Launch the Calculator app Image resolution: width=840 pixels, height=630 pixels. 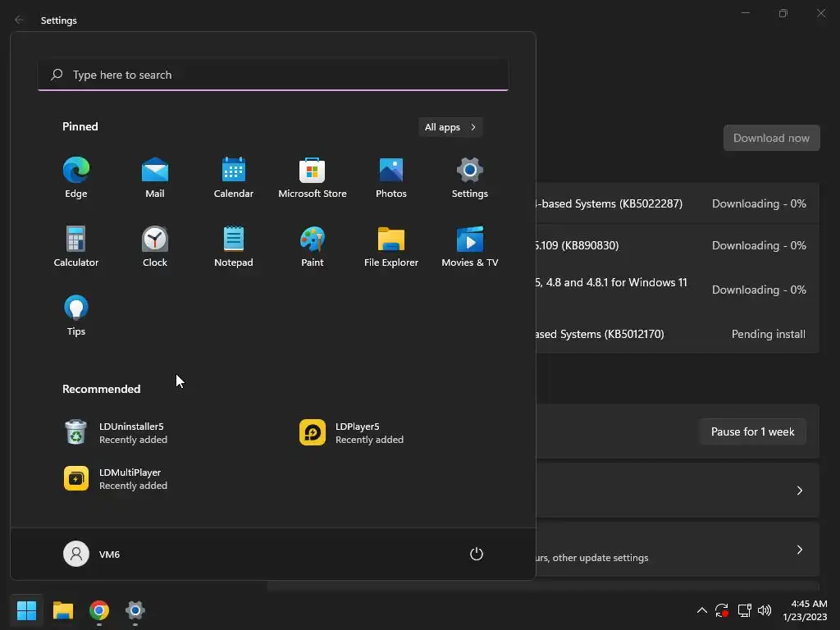(x=76, y=246)
